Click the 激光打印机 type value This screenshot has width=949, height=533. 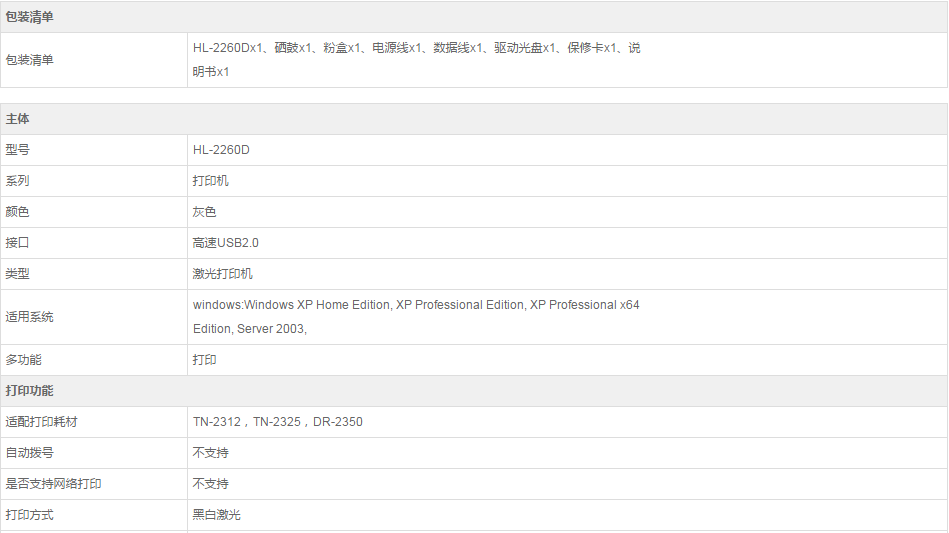[x=223, y=273]
